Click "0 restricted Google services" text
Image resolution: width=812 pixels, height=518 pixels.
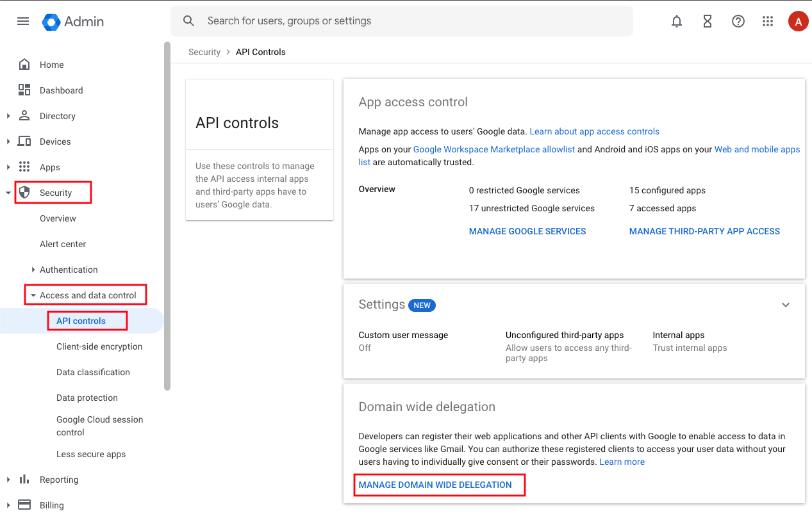(524, 190)
